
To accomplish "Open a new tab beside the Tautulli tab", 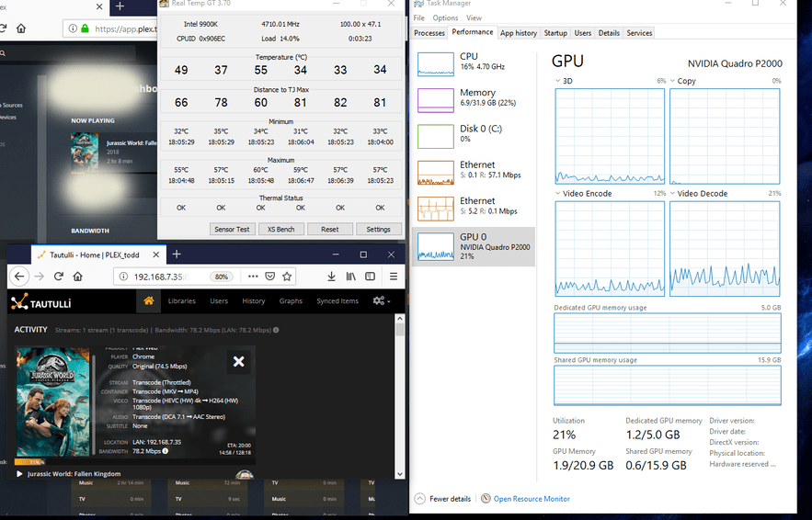I will click(x=177, y=254).
